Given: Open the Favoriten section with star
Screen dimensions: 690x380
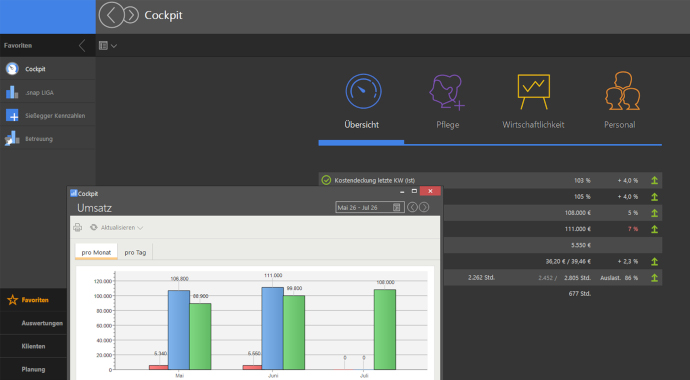Looking at the screenshot, I should [33, 300].
